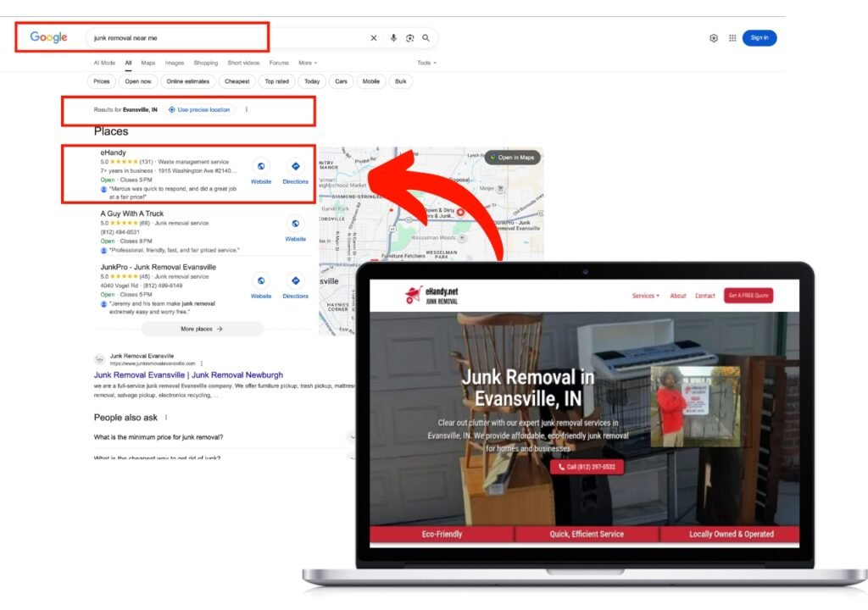The image size is (868, 610).
Task: Click Open in Maps button on map
Action: 513,158
